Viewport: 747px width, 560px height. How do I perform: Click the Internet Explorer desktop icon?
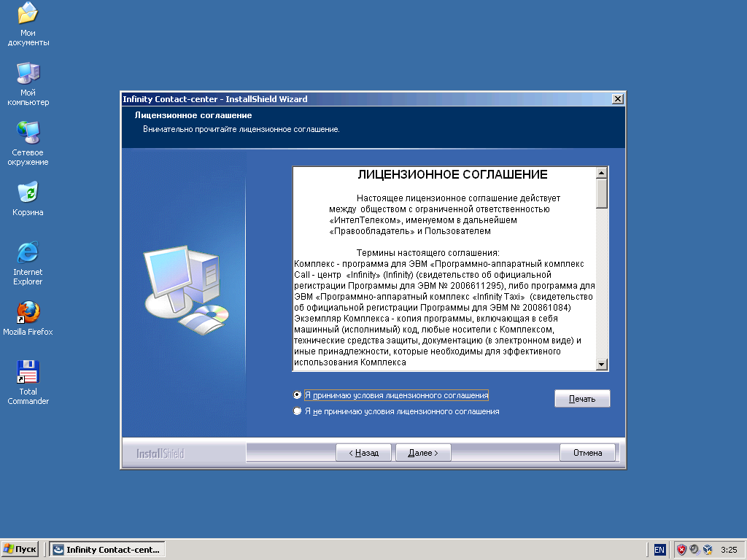pos(28,263)
